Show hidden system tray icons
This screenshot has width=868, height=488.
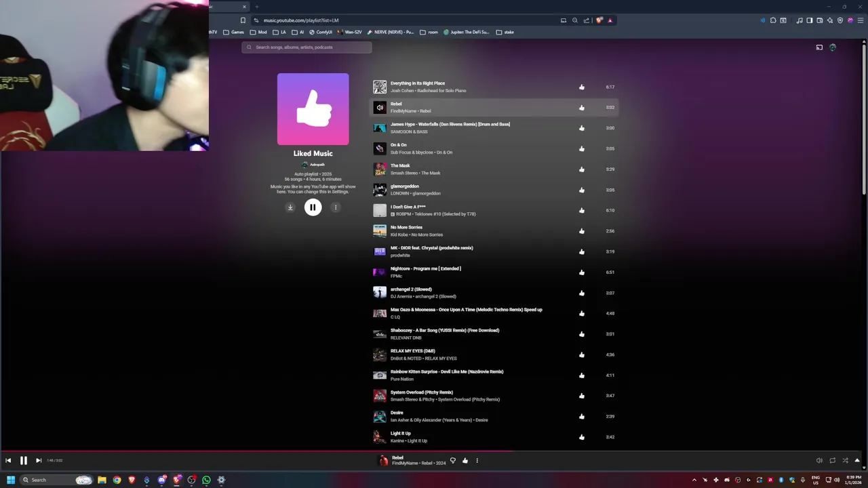[x=694, y=480]
